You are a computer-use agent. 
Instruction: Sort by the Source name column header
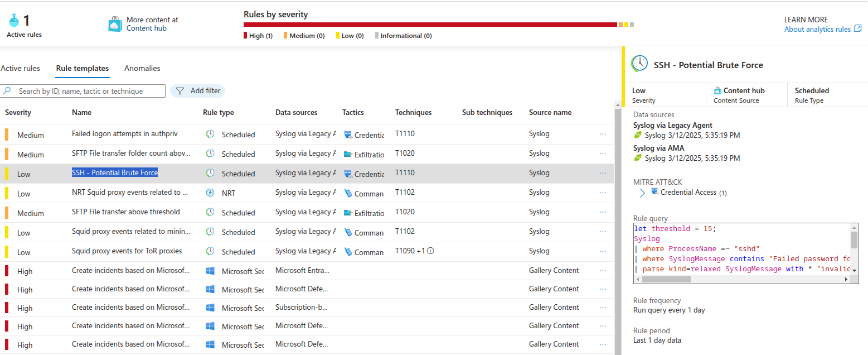pyautogui.click(x=550, y=112)
